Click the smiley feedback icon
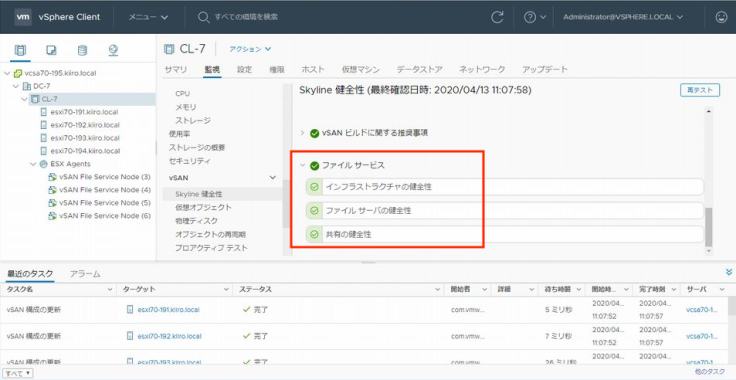736x380 pixels. (x=721, y=17)
